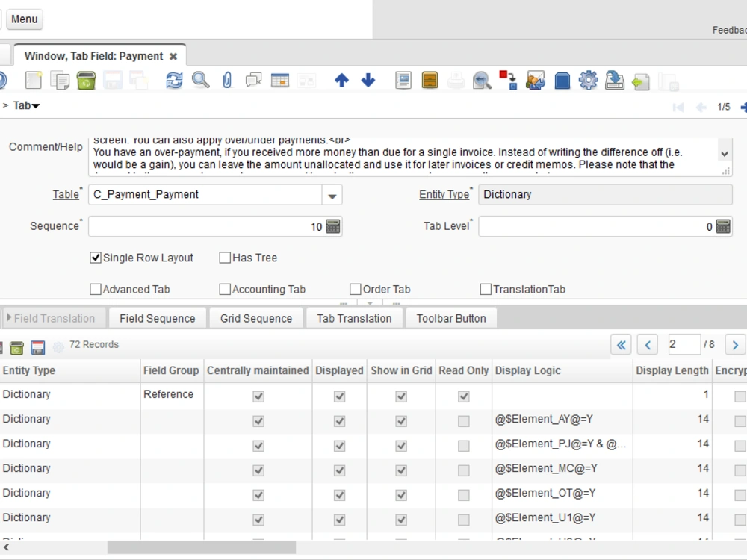The image size is (747, 560).
Task: Open Active Workflows red-blue squares icon
Action: (508, 80)
